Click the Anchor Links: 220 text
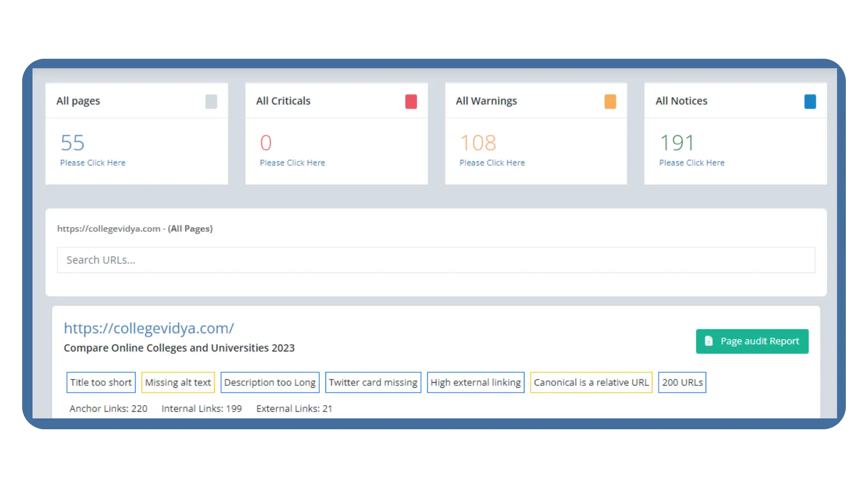Screen dimensions: 868x488 (x=108, y=408)
